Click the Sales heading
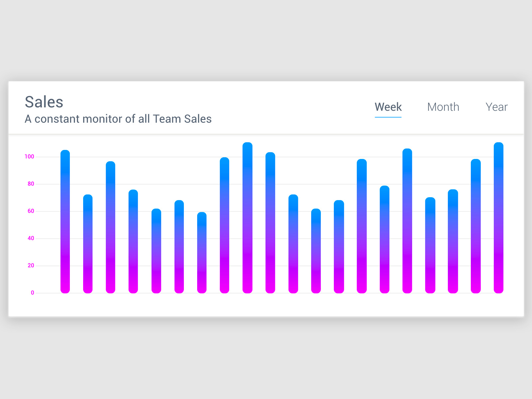 44,102
